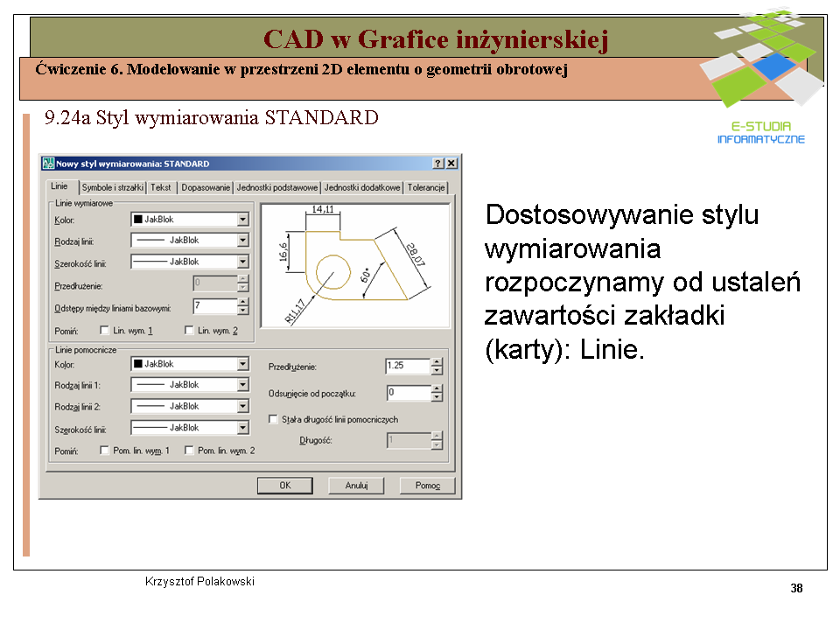Increase Odstępy między liniami bazowymi value
This screenshot has height=630, width=840.
tap(243, 303)
